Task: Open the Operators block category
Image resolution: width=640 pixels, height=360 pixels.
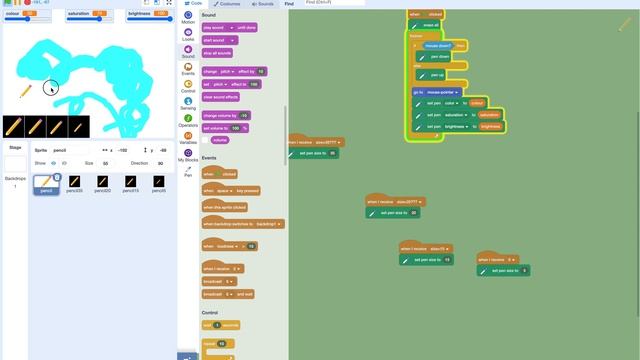Action: pyautogui.click(x=188, y=121)
